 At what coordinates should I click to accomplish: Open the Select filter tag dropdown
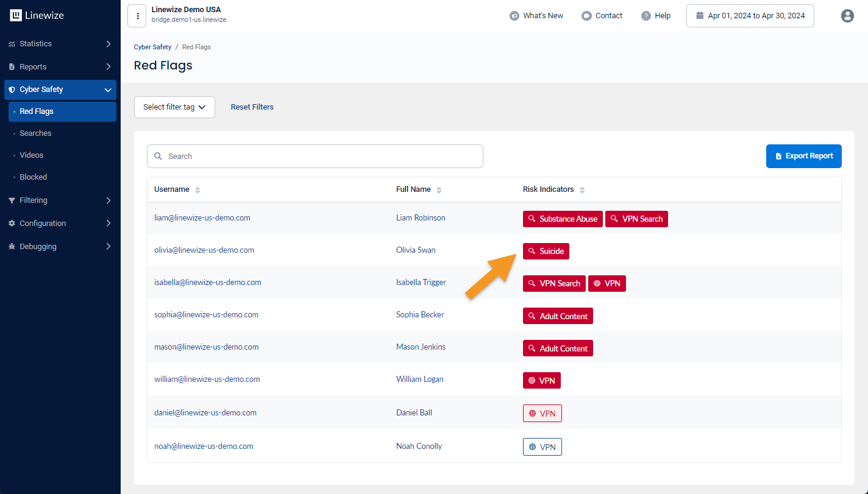(174, 107)
